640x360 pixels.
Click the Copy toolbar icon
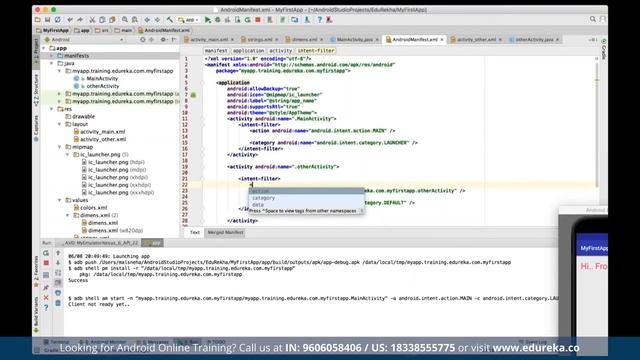102,20
